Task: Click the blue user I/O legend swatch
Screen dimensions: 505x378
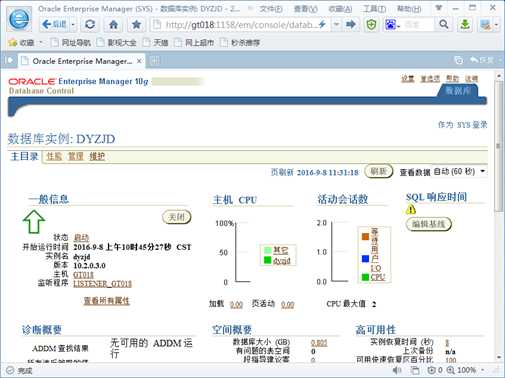Action: point(365,259)
